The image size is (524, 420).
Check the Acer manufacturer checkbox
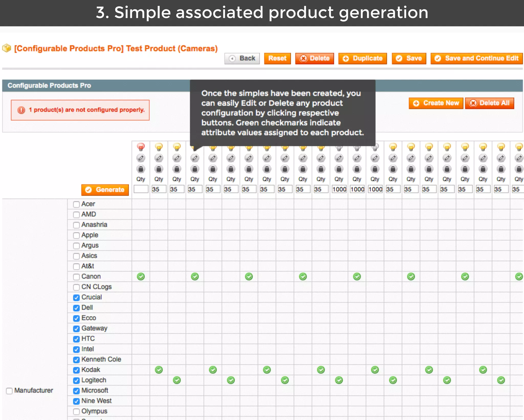76,204
